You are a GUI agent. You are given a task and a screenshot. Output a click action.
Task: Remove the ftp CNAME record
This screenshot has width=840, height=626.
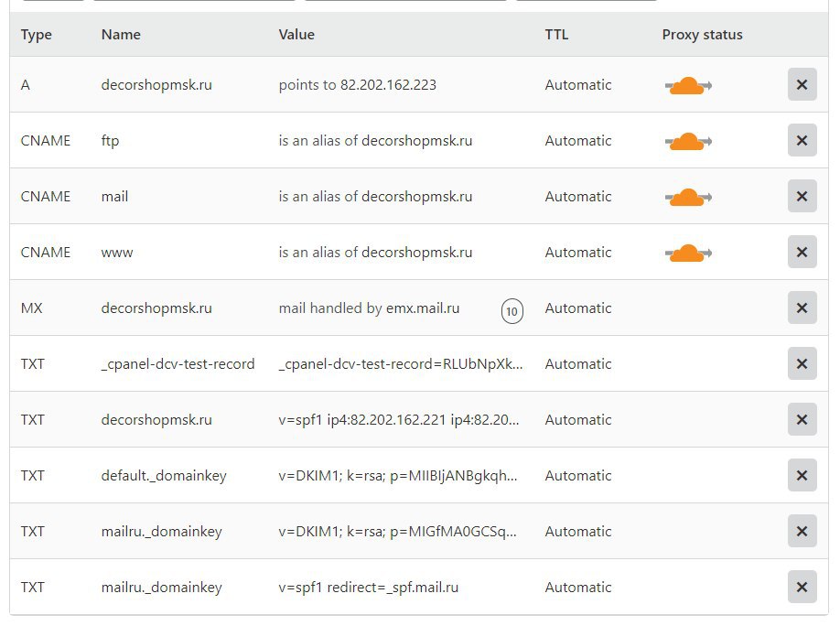click(802, 141)
